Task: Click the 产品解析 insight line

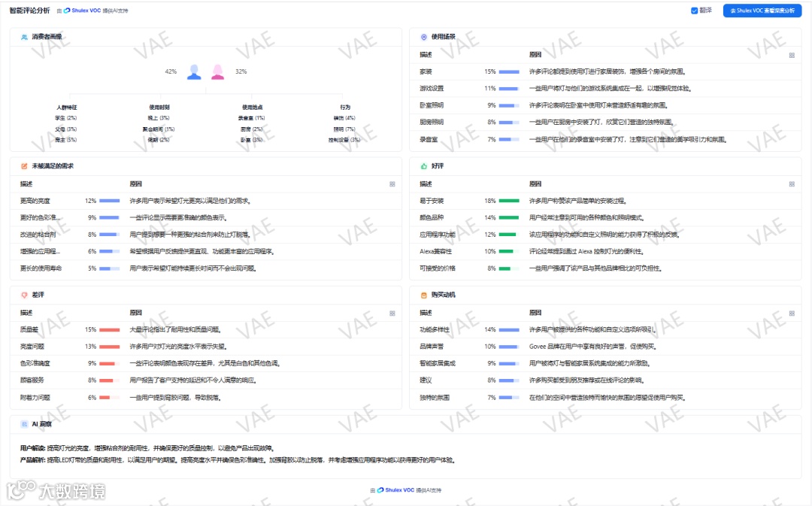Action: [238, 460]
